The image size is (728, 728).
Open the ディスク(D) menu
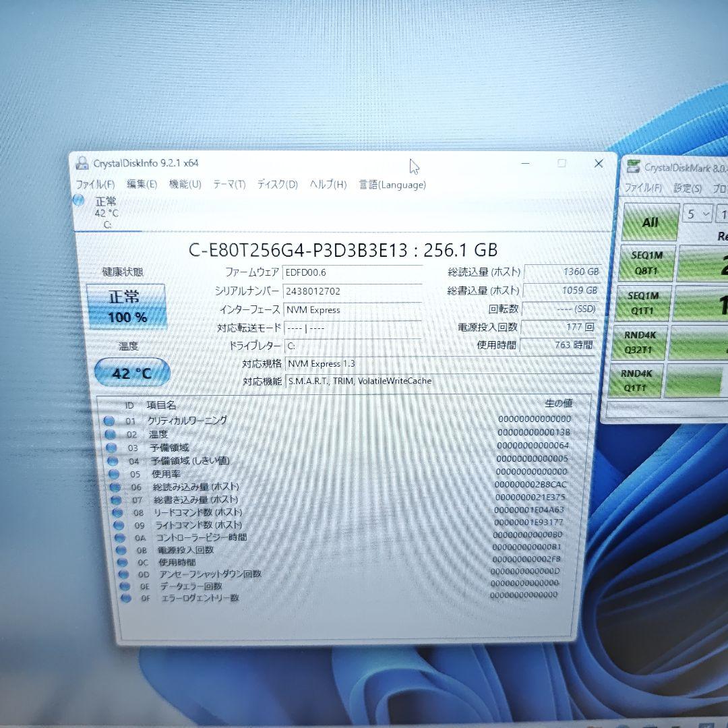(277, 185)
